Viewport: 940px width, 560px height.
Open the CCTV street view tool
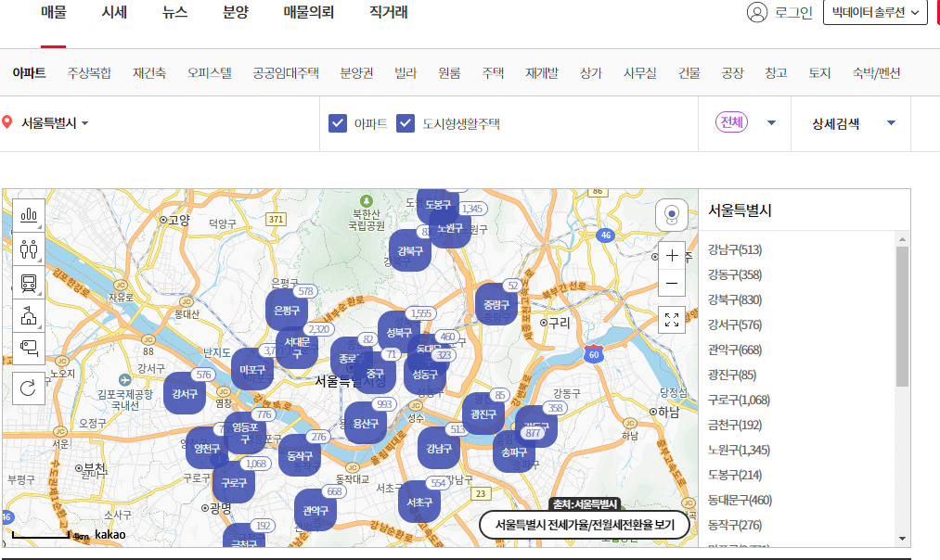coord(29,349)
